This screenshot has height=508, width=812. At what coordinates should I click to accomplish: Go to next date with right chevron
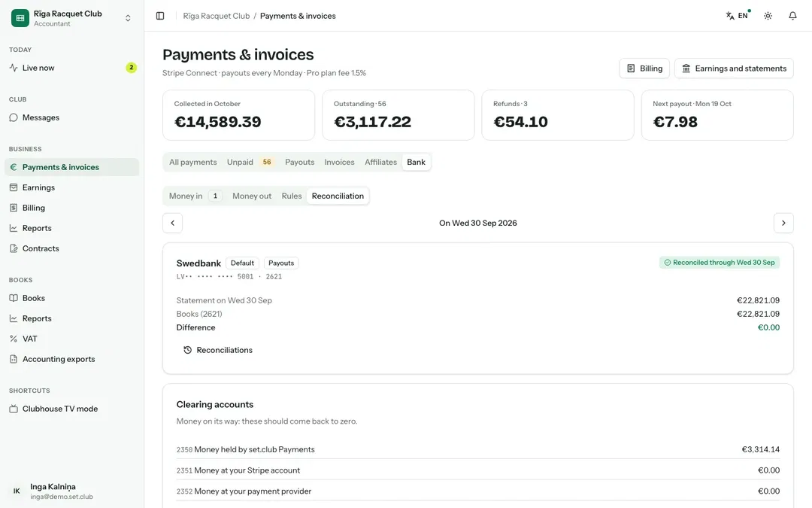coord(783,223)
